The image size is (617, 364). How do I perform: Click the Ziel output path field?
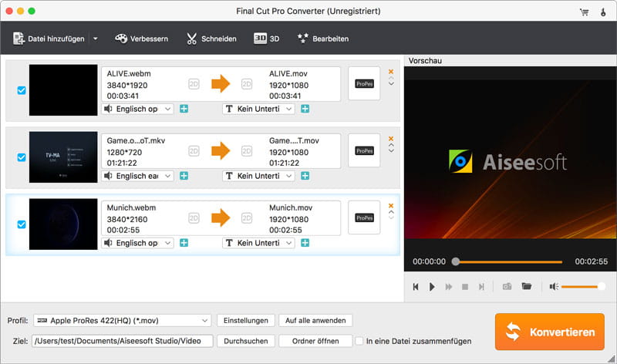tap(123, 341)
